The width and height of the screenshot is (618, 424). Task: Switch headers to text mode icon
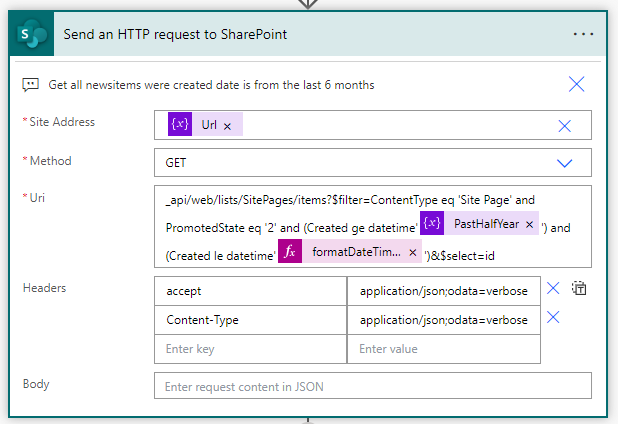click(579, 288)
